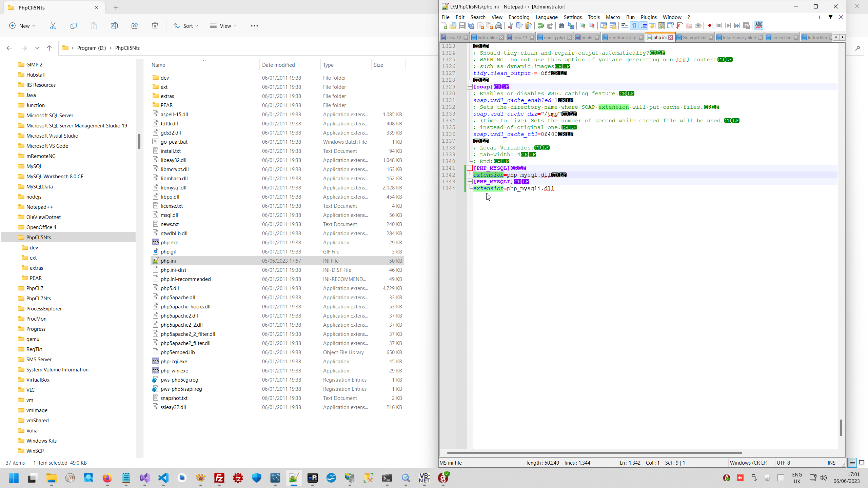The height and width of the screenshot is (488, 868).
Task: Click the Save file toolbar icon
Action: (x=462, y=26)
